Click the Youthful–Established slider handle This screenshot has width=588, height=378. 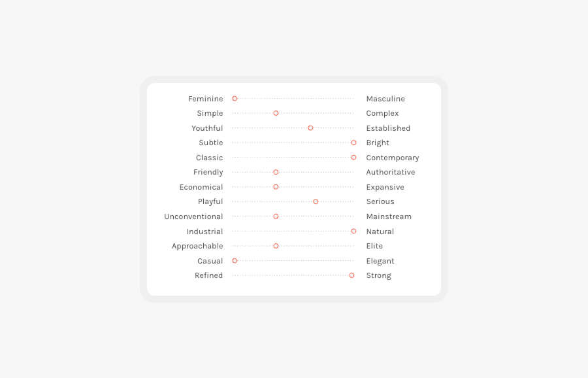tap(310, 128)
